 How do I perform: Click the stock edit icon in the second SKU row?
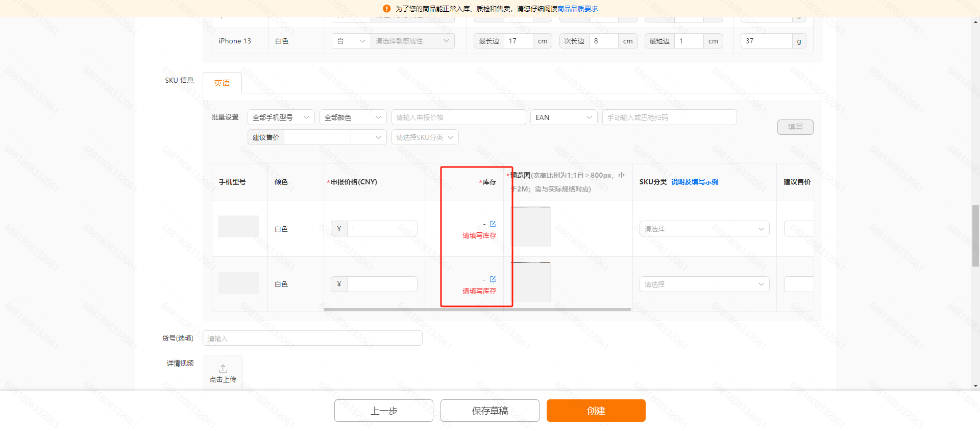coord(493,279)
